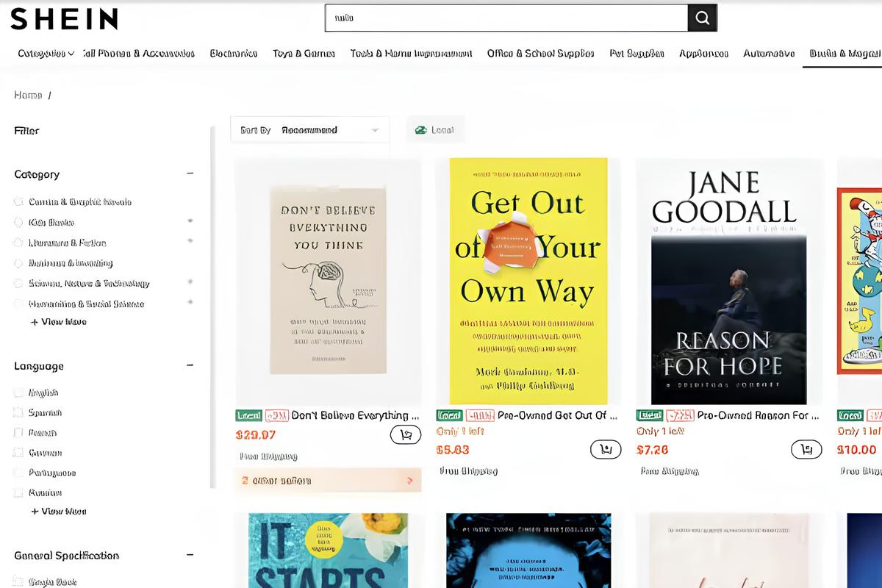Tick the German language checkbox
The height and width of the screenshot is (588, 882).
coord(19,453)
